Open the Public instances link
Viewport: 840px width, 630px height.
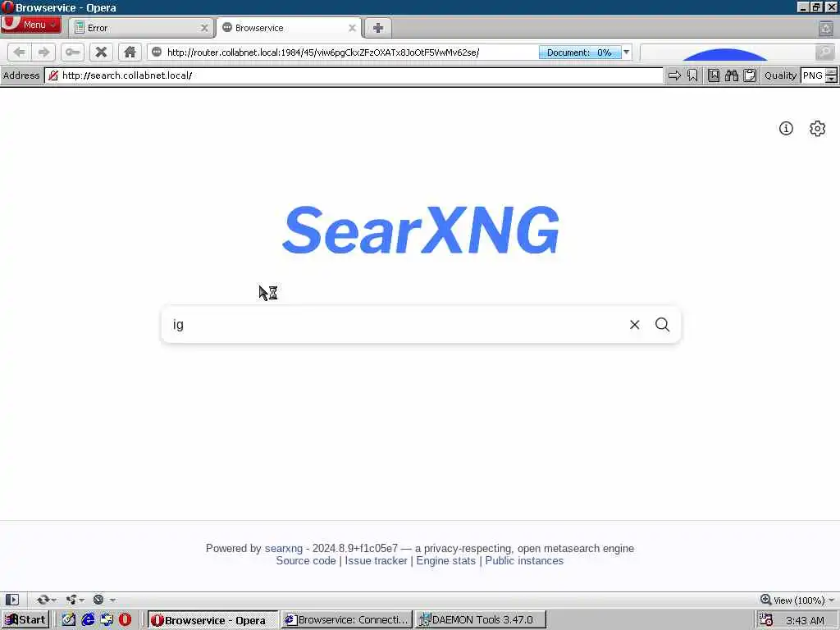pyautogui.click(x=524, y=561)
